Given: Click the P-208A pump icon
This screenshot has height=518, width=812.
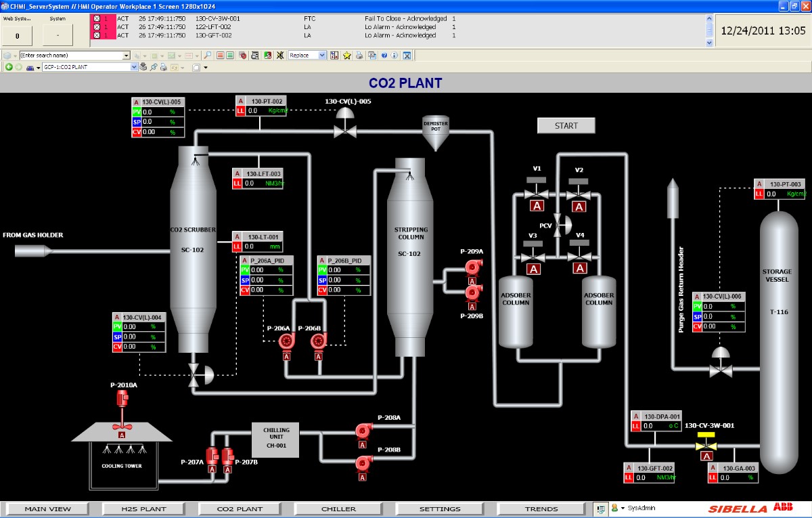Looking at the screenshot, I should coord(363,430).
